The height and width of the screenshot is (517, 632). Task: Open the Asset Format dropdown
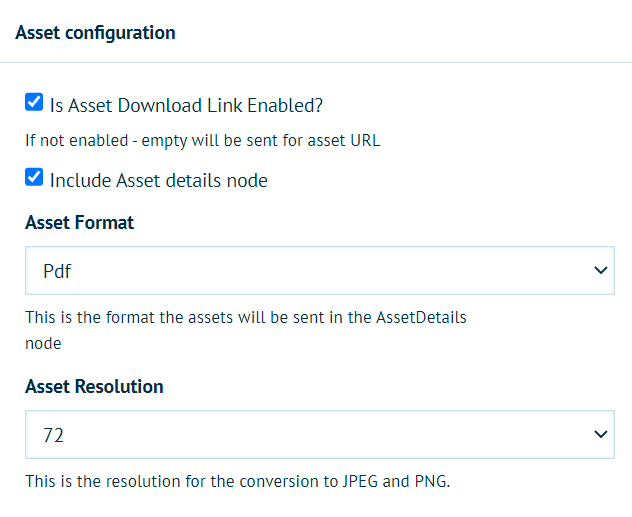(320, 271)
